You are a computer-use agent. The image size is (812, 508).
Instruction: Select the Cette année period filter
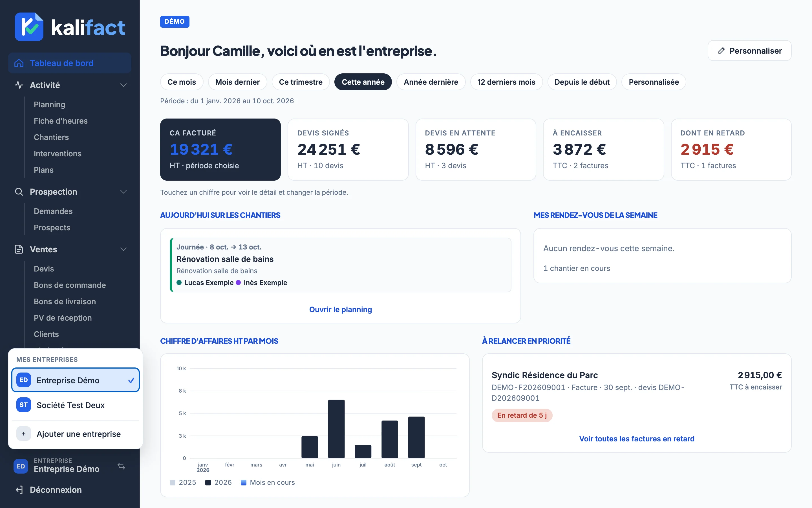[x=363, y=82]
